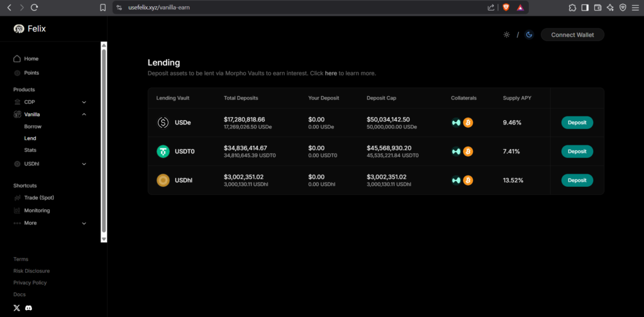Viewport: 644px width, 317px height.
Task: Click HYPE collateral icon in USDT0 row
Action: (456, 151)
